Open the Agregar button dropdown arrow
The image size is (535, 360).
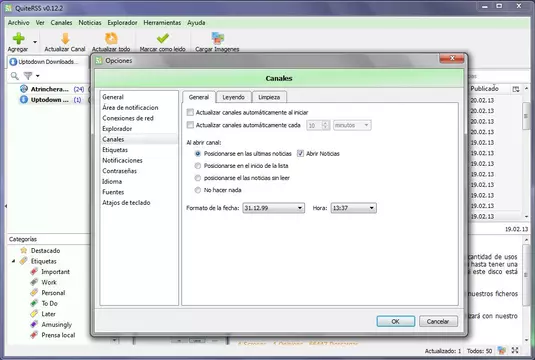35,42
